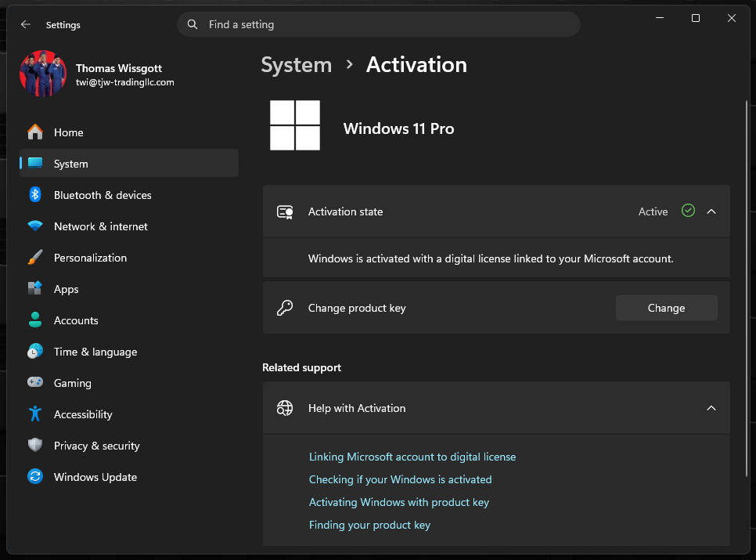Collapse the Help with Activation section
The image size is (756, 560).
click(x=711, y=408)
